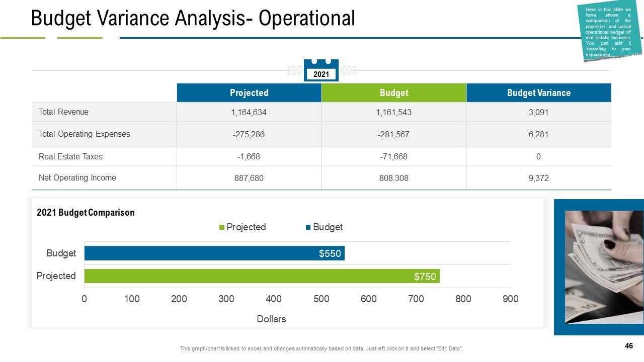Select the Dollars axis title
Viewport: 644px width, 362px height.
271,319
